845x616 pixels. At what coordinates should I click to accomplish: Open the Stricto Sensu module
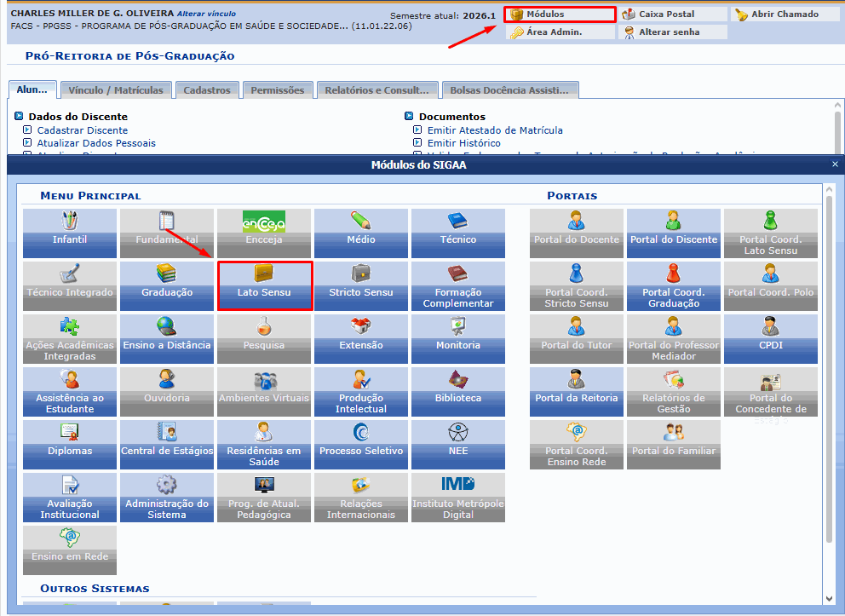[360, 286]
